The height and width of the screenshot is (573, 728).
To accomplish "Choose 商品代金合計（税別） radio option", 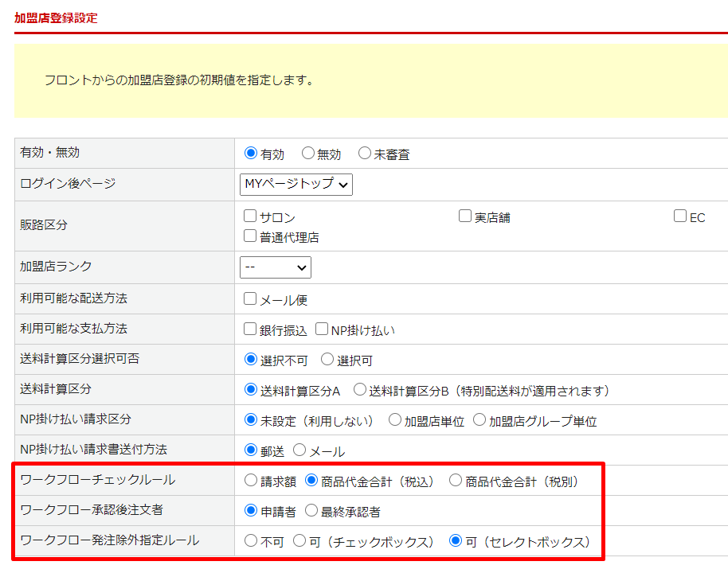I will click(x=456, y=481).
